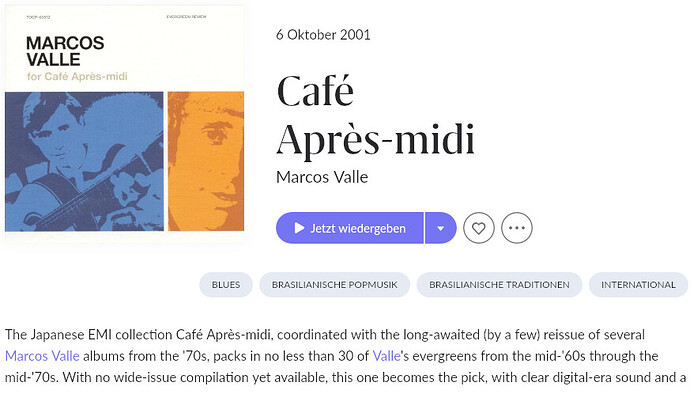Click the 6 Oktober 2001 release date
Viewport: 690px width, 408px height.
coord(323,35)
